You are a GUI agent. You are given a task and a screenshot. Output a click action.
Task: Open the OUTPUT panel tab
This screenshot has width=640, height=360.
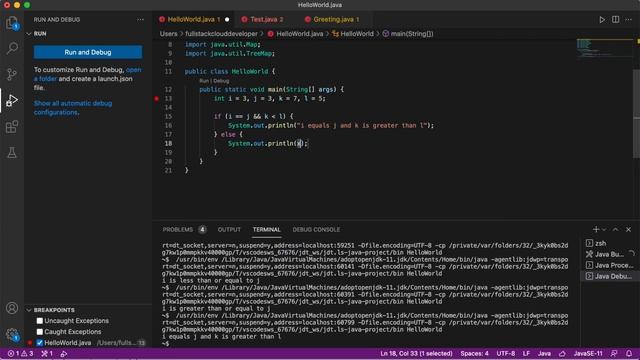(x=229, y=230)
